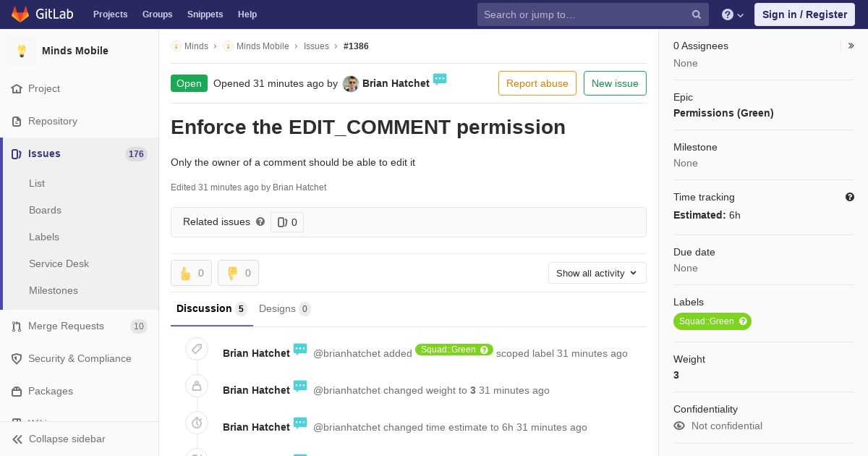The image size is (868, 456).
Task: Open Brian Hatchet author profile link
Action: click(x=396, y=83)
